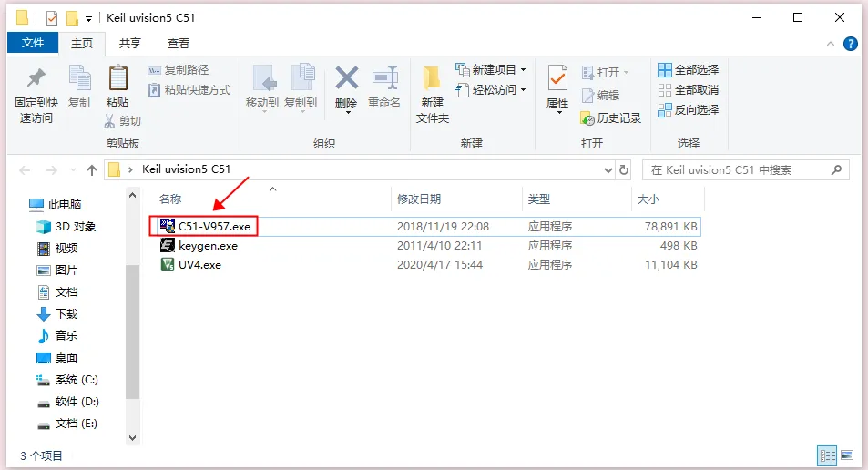Click Select all (全部选择)
Viewport: 868px width, 470px height.
(x=688, y=70)
